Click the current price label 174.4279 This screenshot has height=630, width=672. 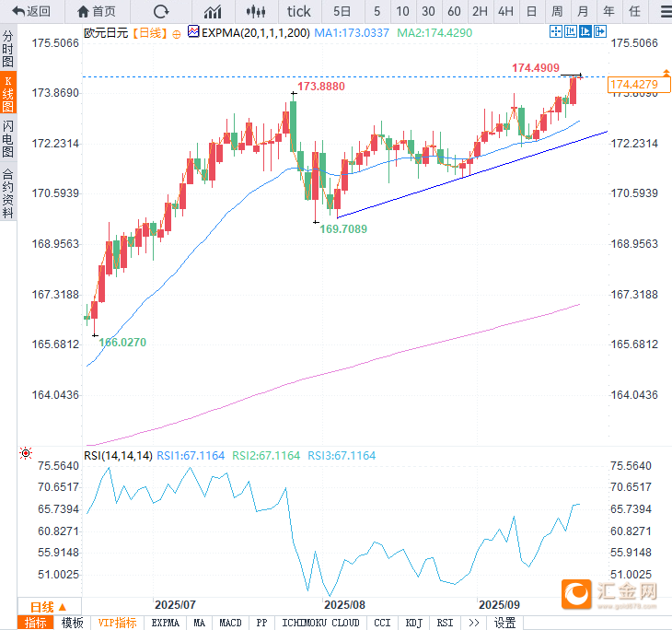click(632, 86)
